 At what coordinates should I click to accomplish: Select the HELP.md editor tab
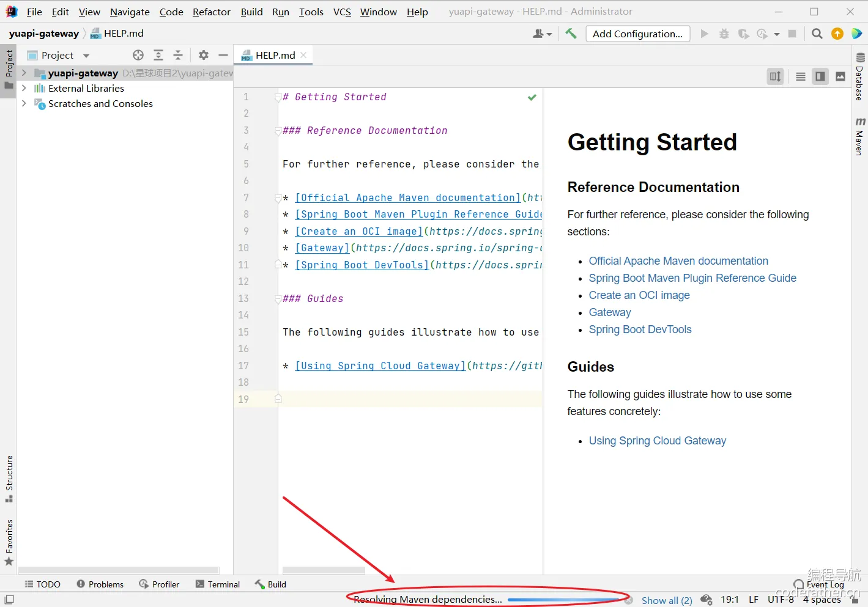[x=274, y=55]
